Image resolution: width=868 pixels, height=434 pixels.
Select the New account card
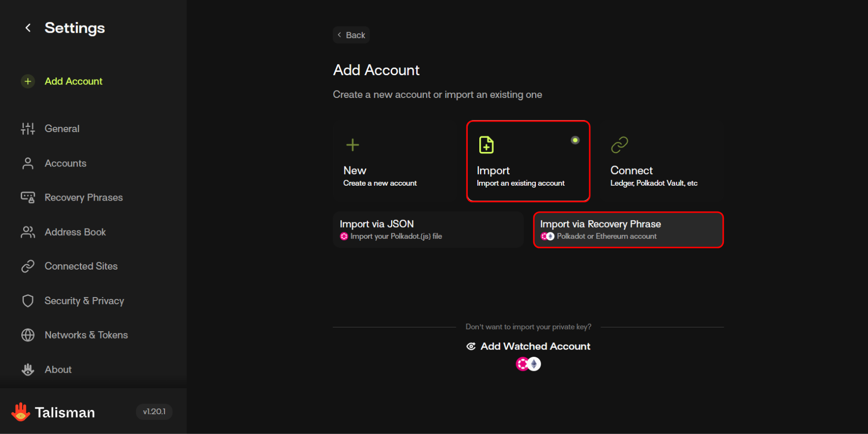(394, 161)
